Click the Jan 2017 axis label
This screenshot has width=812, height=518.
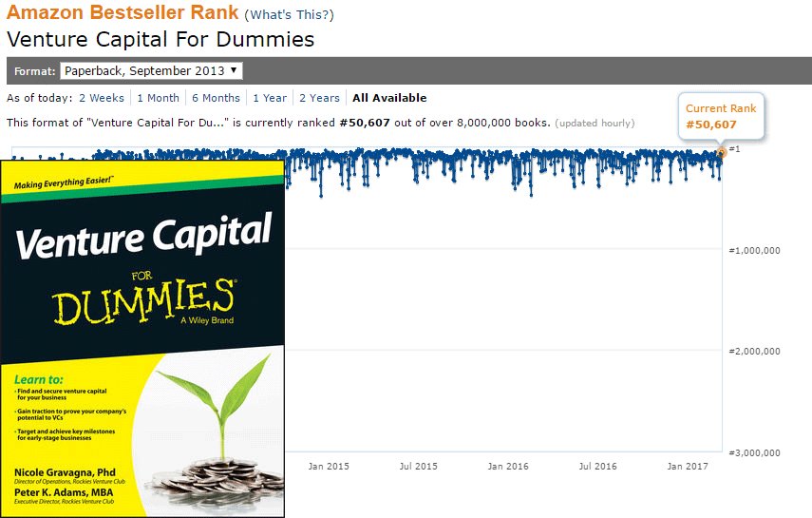click(688, 466)
